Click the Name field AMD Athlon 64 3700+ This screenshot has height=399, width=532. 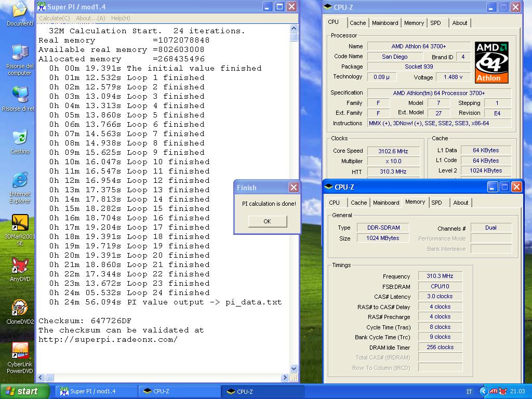[x=419, y=46]
